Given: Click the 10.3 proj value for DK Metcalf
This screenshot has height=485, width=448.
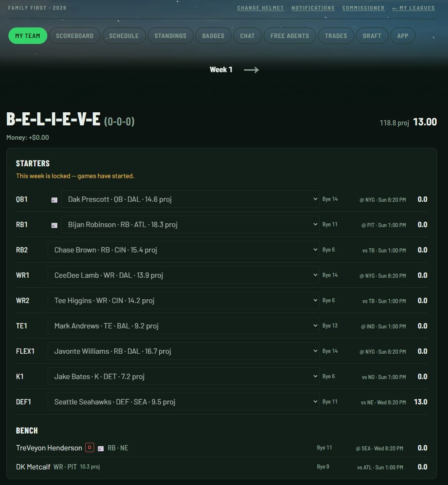Looking at the screenshot, I should [90, 466].
